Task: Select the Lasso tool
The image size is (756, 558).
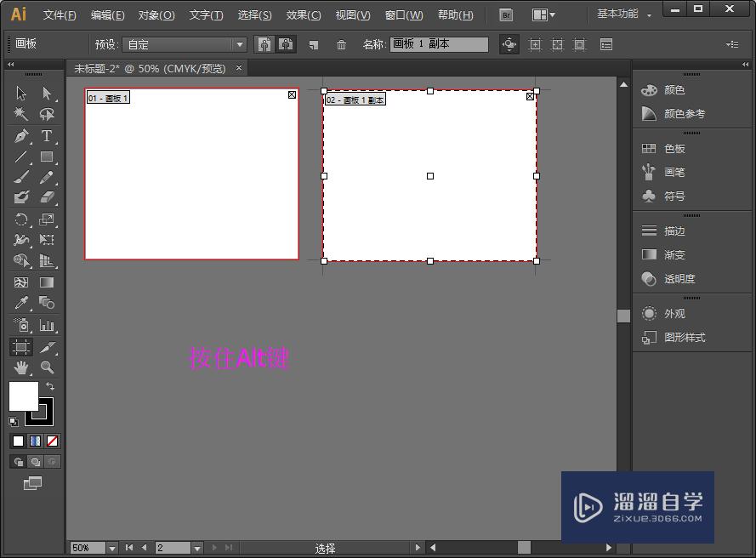Action: 47,114
